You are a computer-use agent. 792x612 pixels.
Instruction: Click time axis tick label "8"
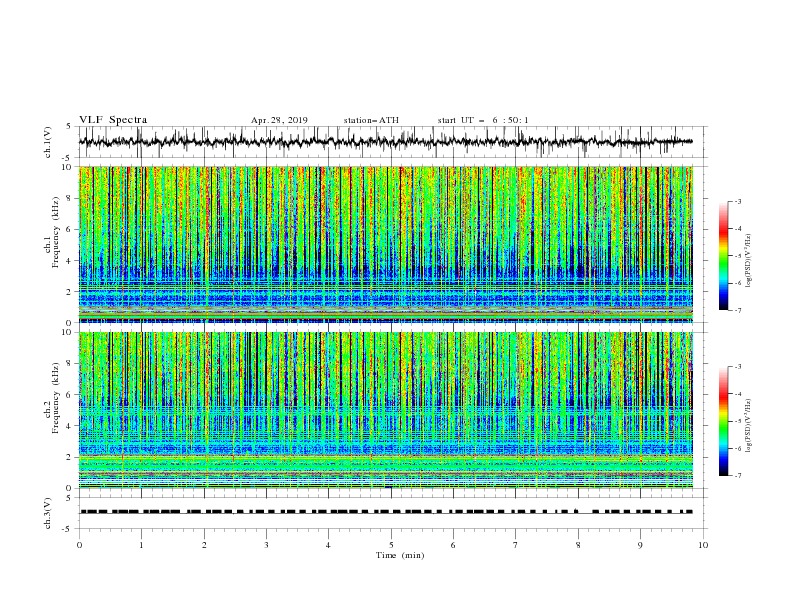point(578,545)
